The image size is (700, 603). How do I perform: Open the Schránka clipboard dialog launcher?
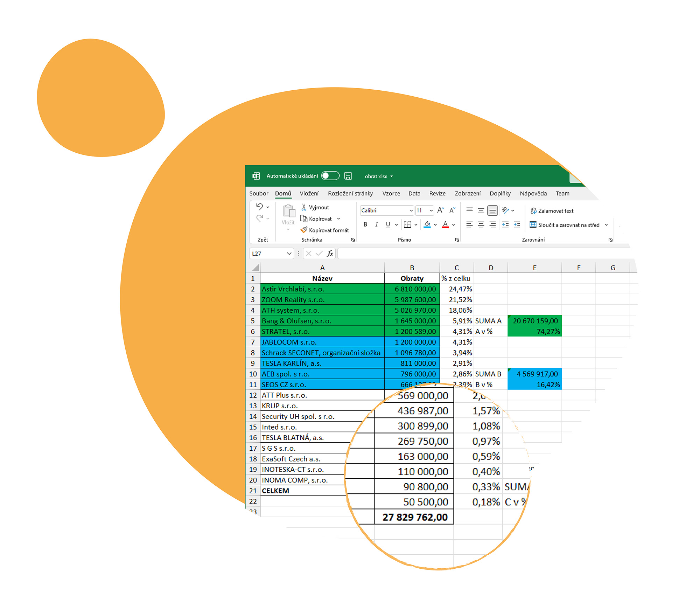click(353, 240)
